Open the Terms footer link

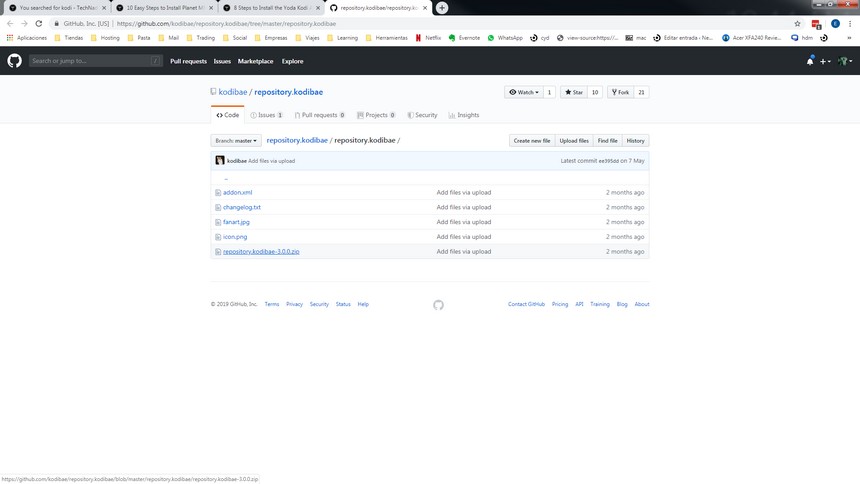tap(272, 304)
